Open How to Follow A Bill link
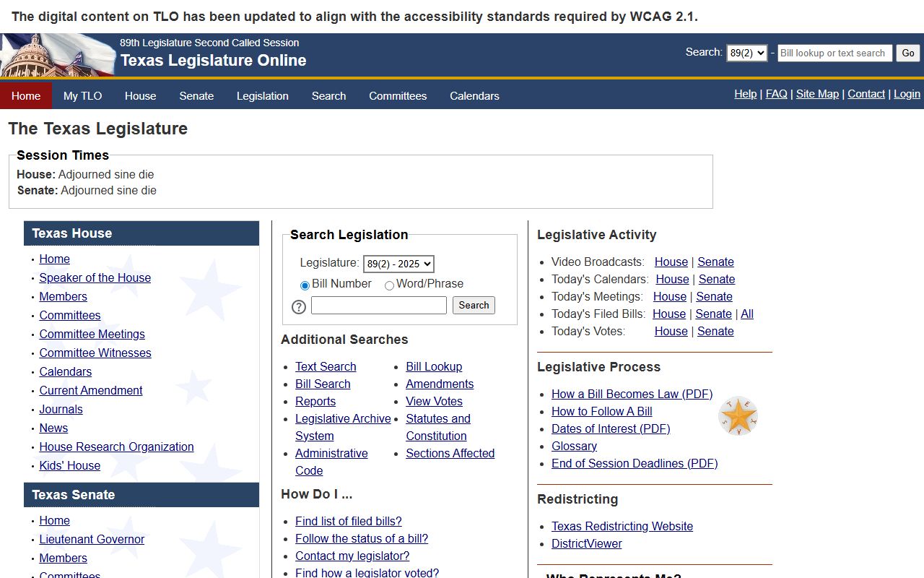 [x=601, y=411]
